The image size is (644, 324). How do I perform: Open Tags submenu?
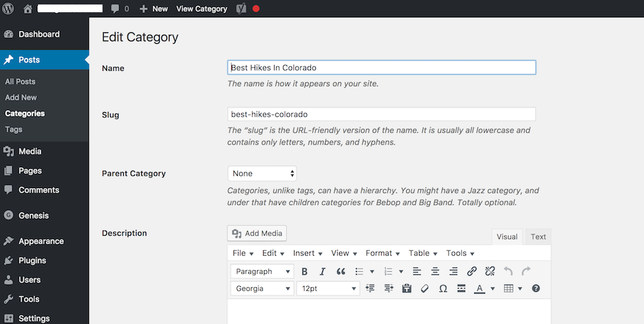(x=14, y=129)
